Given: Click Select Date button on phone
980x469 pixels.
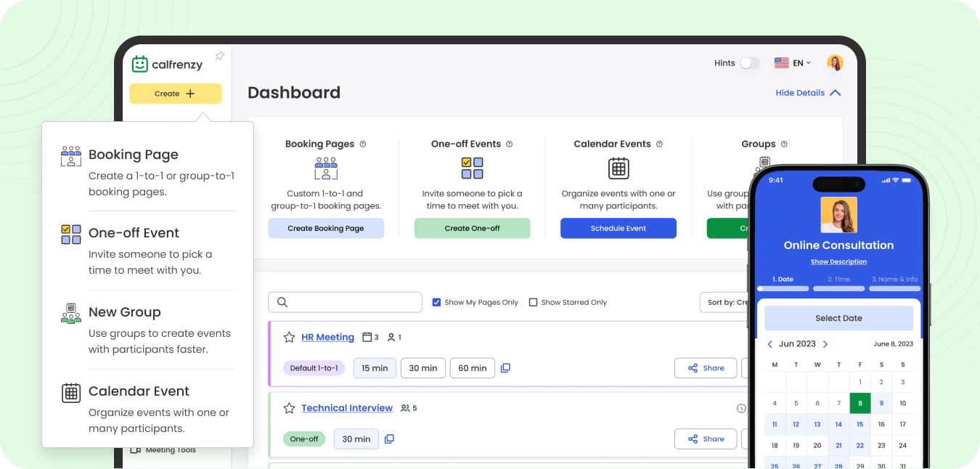Looking at the screenshot, I should click(x=838, y=318).
